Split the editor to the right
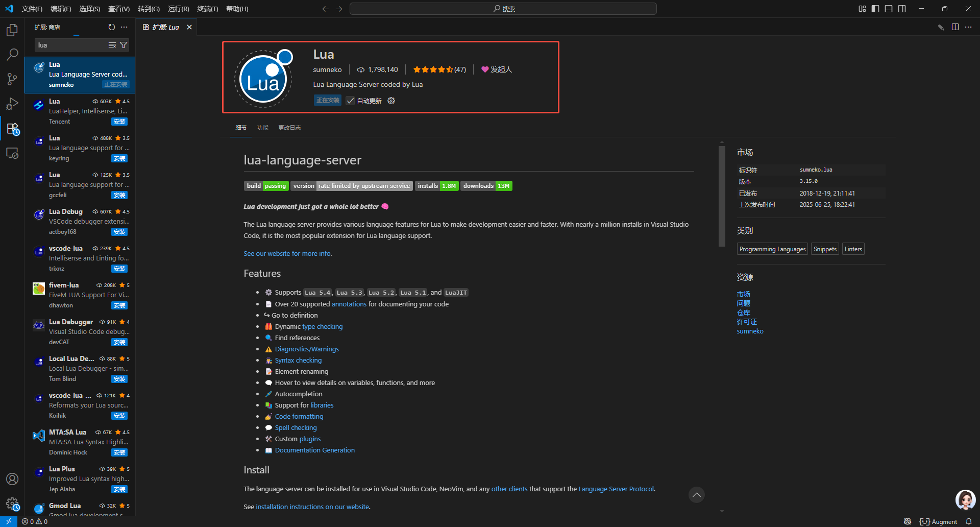 click(955, 27)
